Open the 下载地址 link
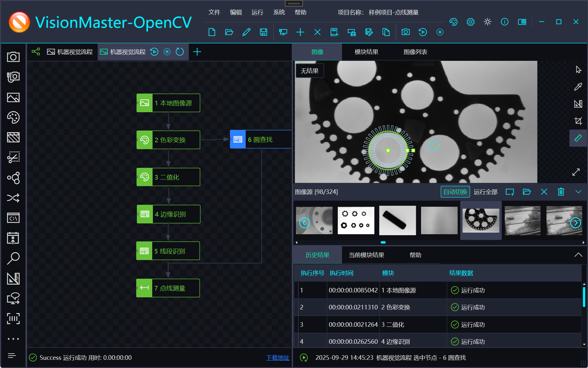588x368 pixels. pos(278,358)
